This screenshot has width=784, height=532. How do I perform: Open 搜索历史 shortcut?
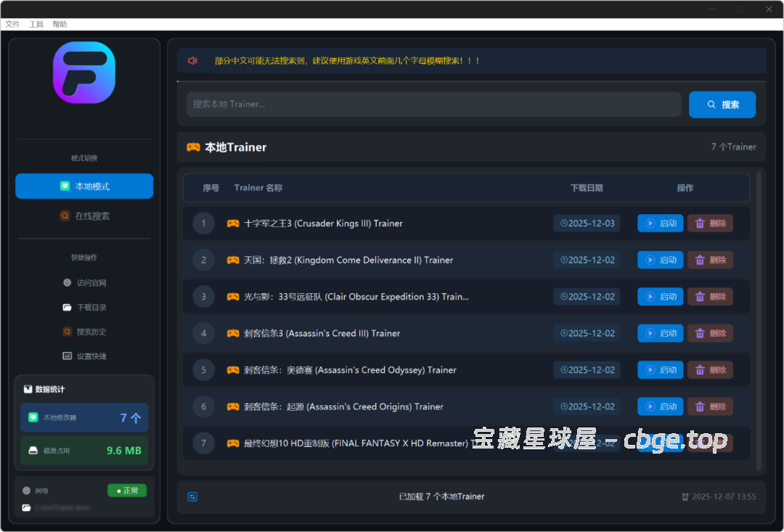[84, 332]
